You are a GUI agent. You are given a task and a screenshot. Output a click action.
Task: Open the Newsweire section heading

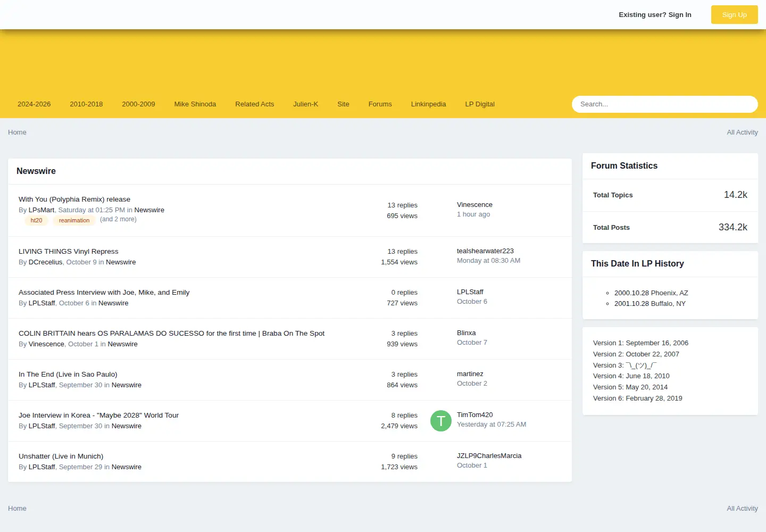pyautogui.click(x=36, y=171)
